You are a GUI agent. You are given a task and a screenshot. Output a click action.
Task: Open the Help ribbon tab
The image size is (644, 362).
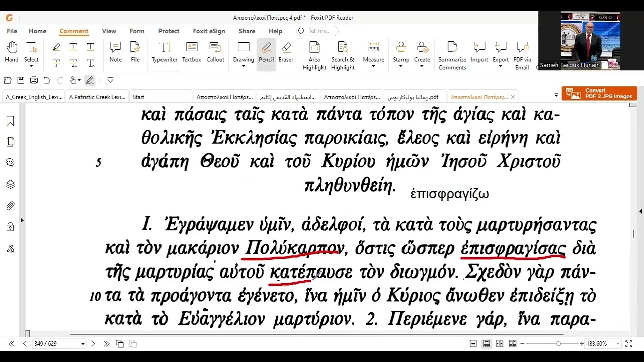pos(275,31)
